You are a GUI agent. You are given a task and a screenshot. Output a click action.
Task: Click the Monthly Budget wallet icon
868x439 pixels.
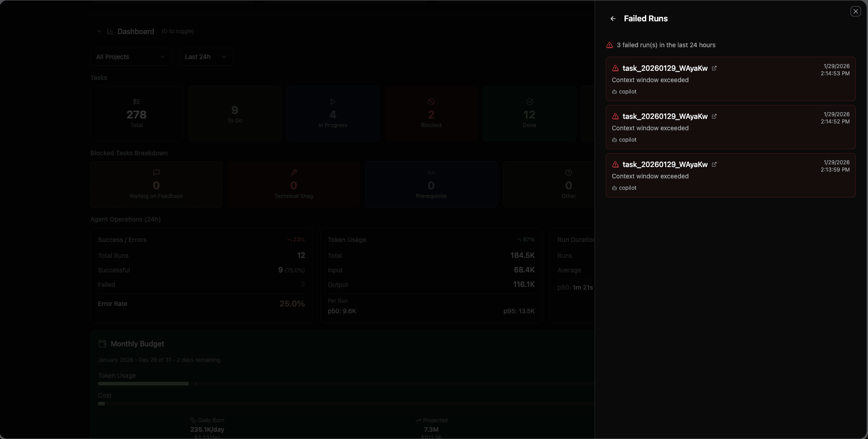pos(102,344)
